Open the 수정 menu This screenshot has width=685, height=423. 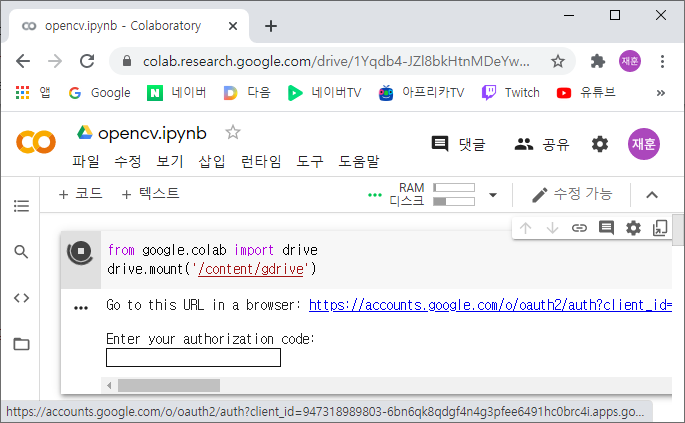pos(128,161)
